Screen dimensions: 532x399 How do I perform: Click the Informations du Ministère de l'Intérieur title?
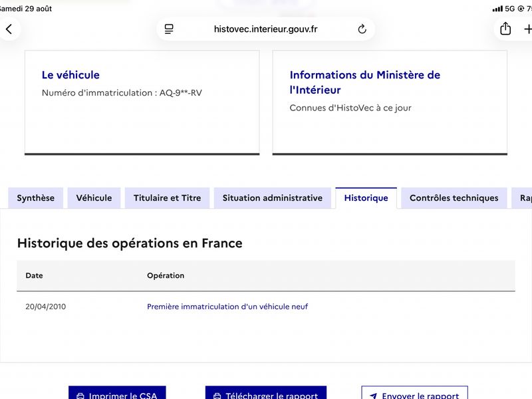point(364,82)
